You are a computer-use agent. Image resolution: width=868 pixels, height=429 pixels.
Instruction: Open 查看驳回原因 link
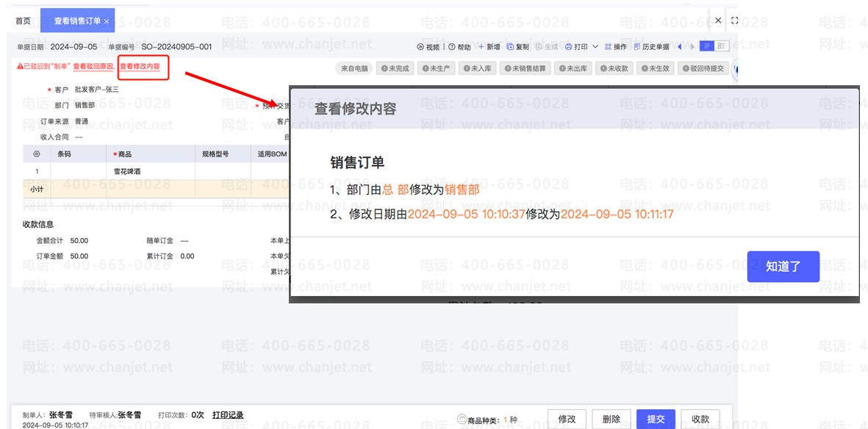click(93, 66)
